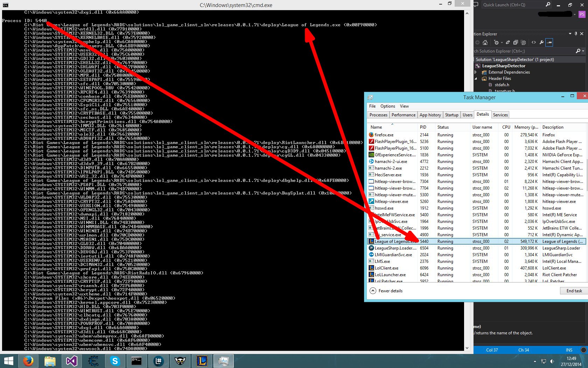Collapse the Header Files folder
The height and width of the screenshot is (368, 588).
point(476,79)
